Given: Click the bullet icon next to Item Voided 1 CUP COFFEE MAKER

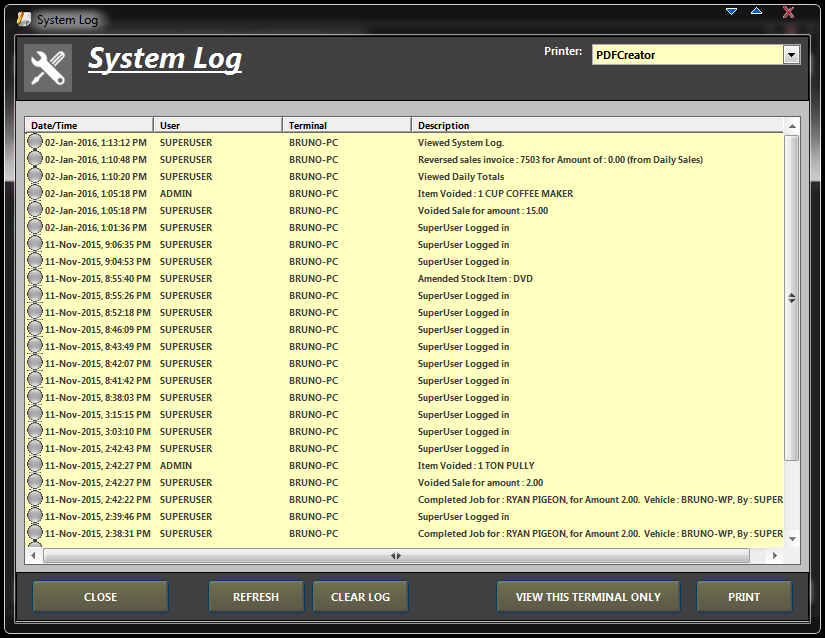Looking at the screenshot, I should point(34,193).
